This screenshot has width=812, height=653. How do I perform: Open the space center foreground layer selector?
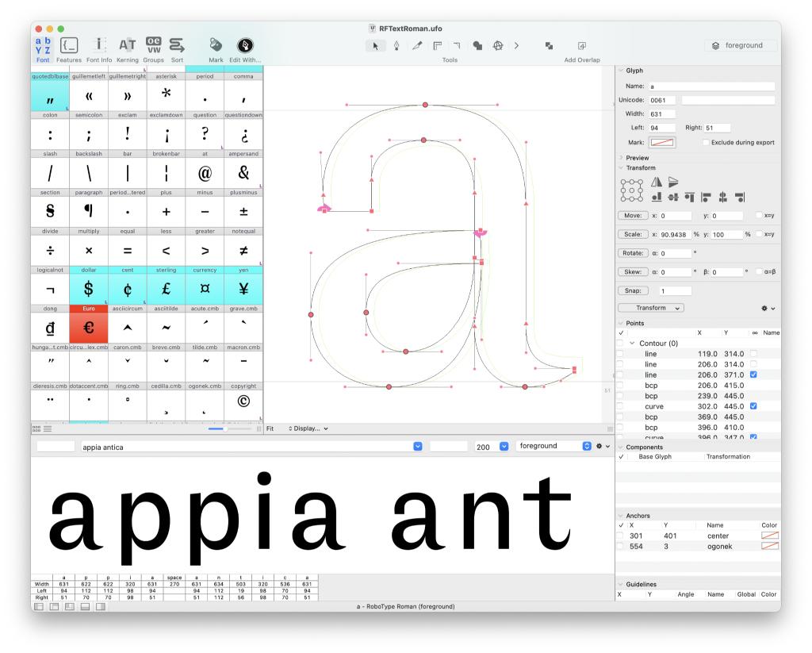pos(553,446)
